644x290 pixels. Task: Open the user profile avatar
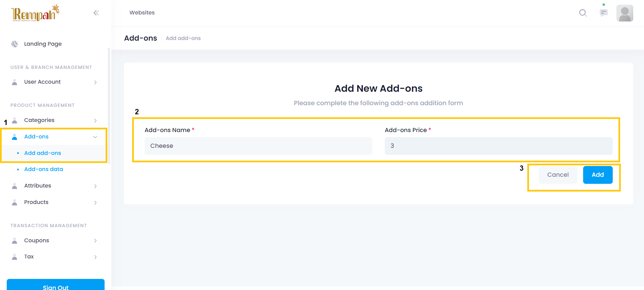point(624,13)
